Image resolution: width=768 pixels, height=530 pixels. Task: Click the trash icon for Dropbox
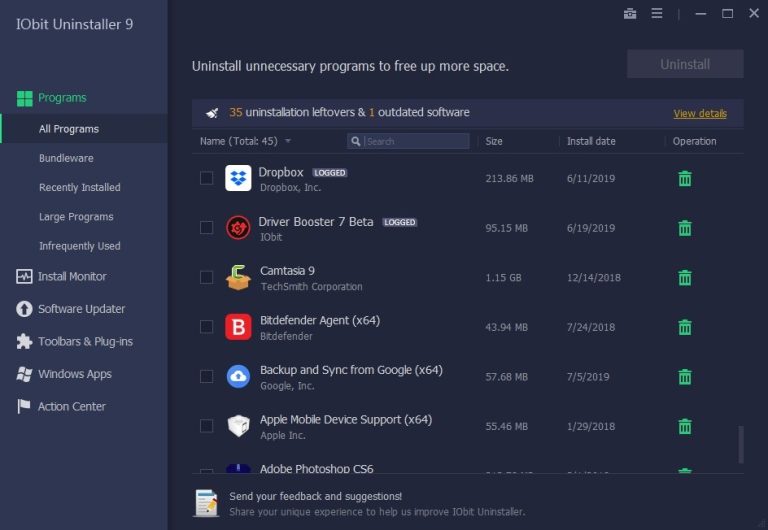pyautogui.click(x=685, y=179)
